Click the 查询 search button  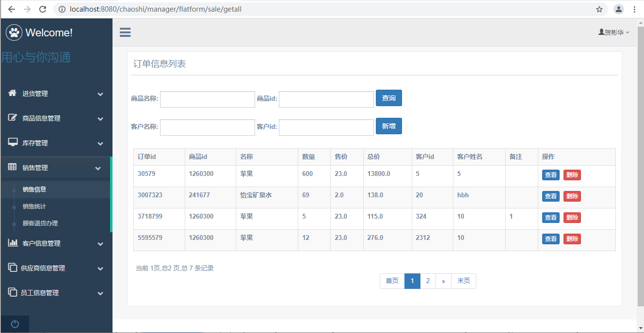389,98
